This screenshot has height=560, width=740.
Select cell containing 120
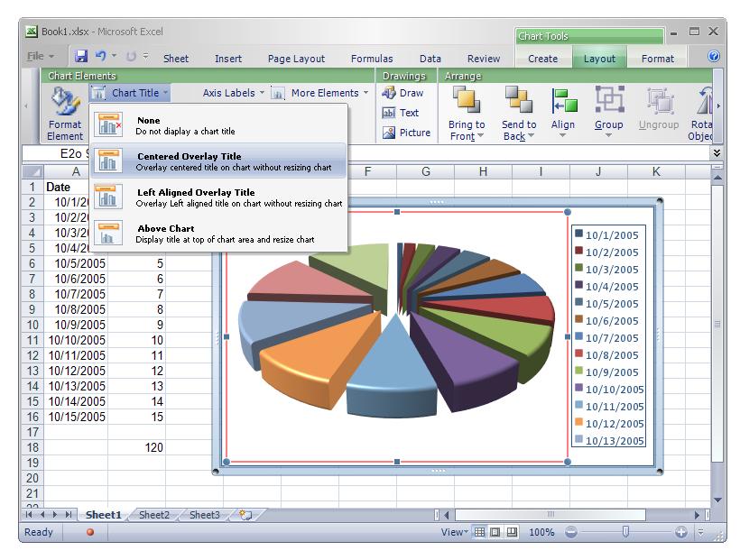coord(137,447)
